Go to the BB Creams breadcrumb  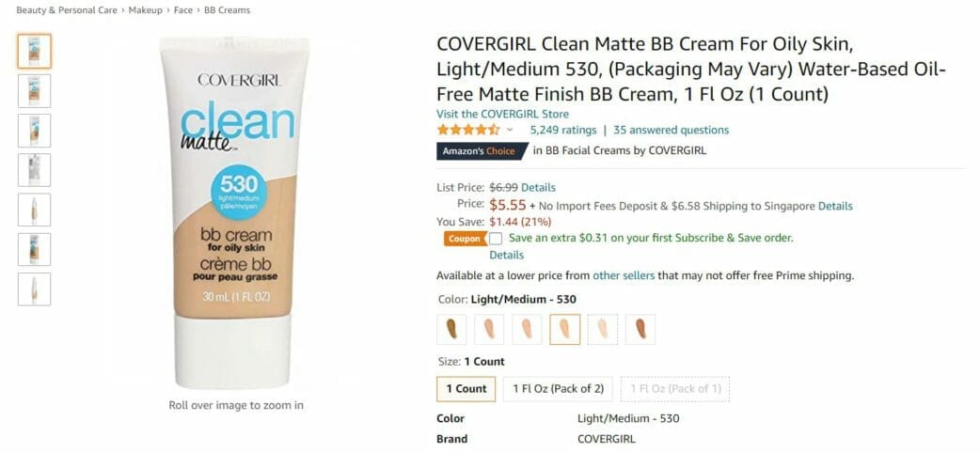click(x=227, y=10)
